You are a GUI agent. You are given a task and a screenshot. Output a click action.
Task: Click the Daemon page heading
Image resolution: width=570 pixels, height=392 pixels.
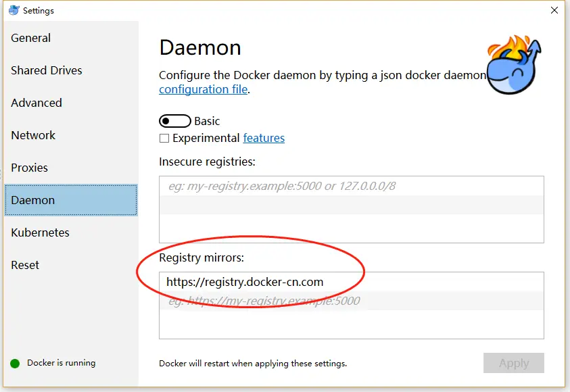200,47
